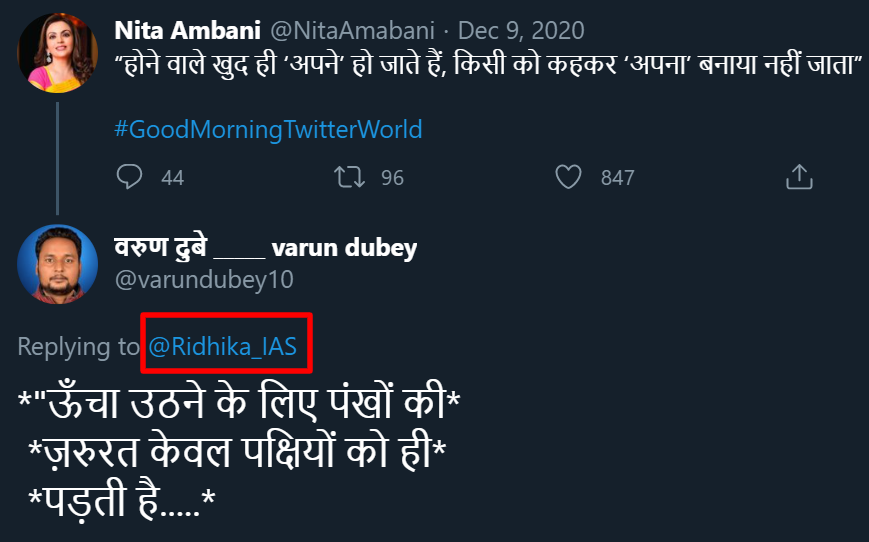The width and height of the screenshot is (869, 542).
Task: Open the share tweet icon
Action: point(798,177)
